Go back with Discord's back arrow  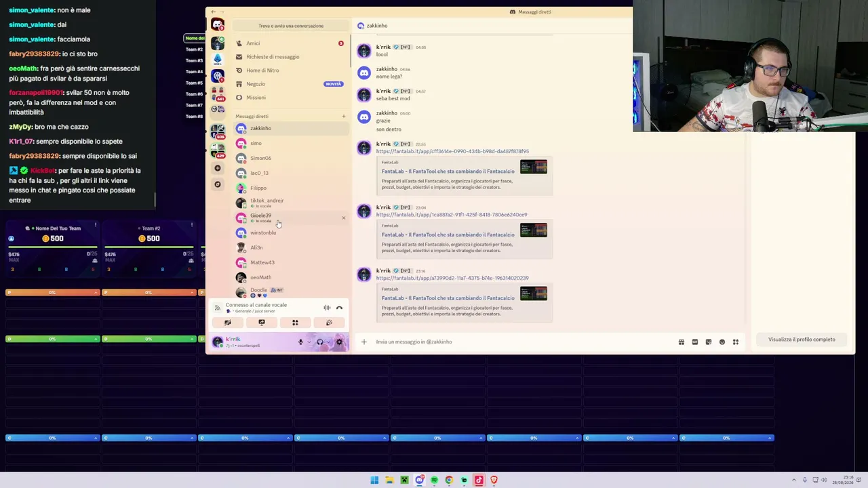tap(213, 12)
